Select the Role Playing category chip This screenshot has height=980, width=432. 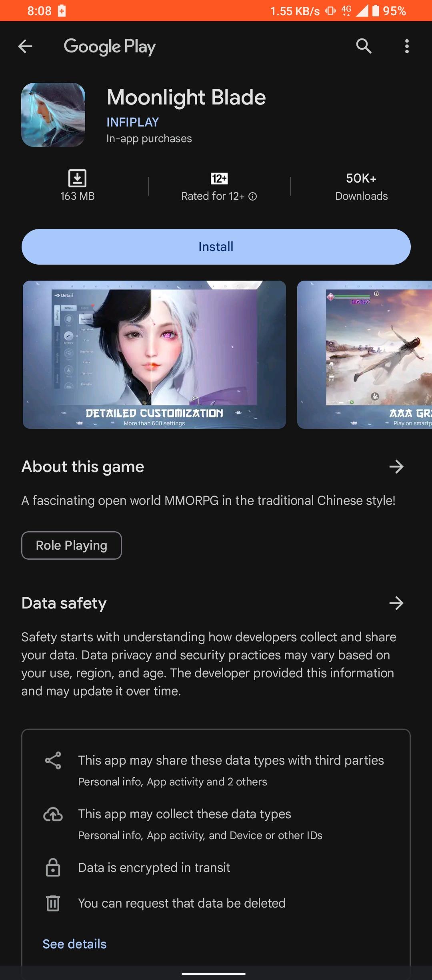tap(72, 545)
